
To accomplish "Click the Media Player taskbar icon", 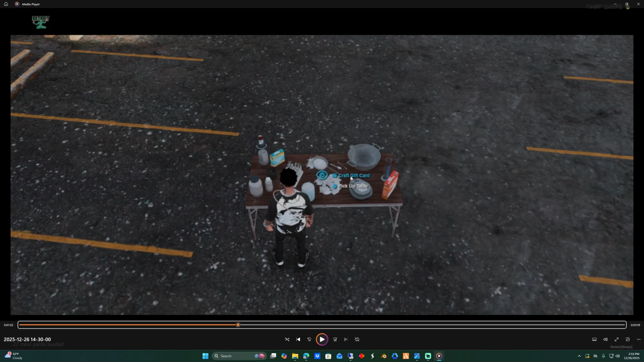I will 439,356.
